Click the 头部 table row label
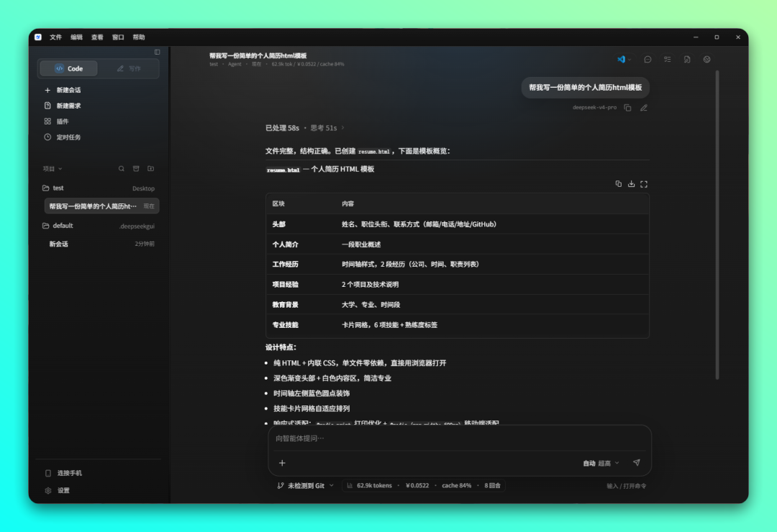Image resolution: width=777 pixels, height=532 pixels. pyautogui.click(x=279, y=224)
